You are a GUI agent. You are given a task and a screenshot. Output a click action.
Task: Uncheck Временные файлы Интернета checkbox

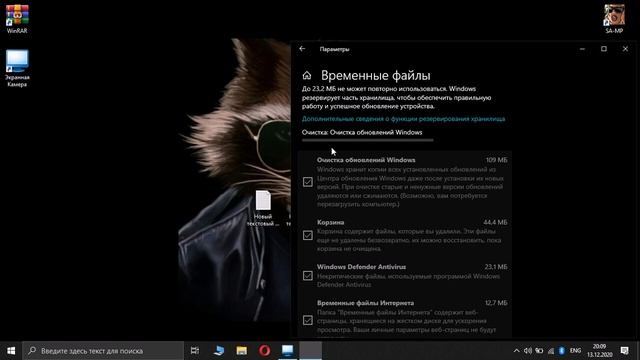click(308, 320)
